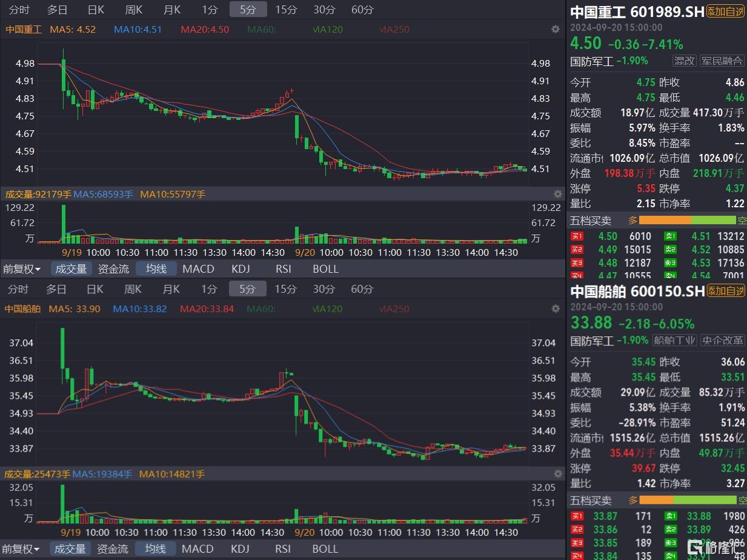This screenshot has height=560, width=747.
Task: Click buy-sell ratio bar in 中国重工 五档买卖
Action: pos(688,221)
